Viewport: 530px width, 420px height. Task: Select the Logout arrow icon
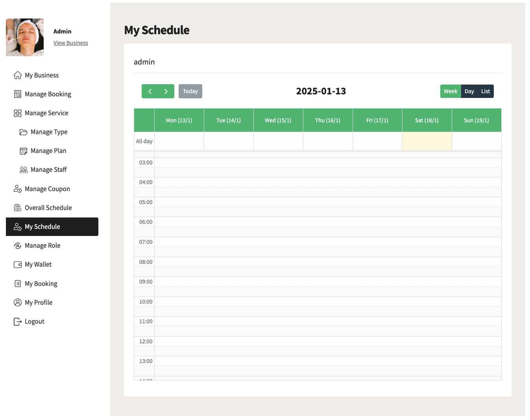click(18, 321)
